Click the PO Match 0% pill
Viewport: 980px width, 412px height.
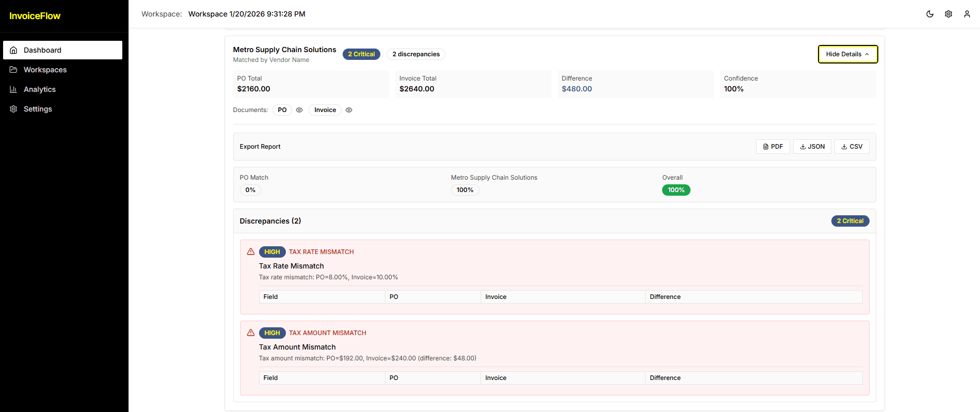coord(250,190)
